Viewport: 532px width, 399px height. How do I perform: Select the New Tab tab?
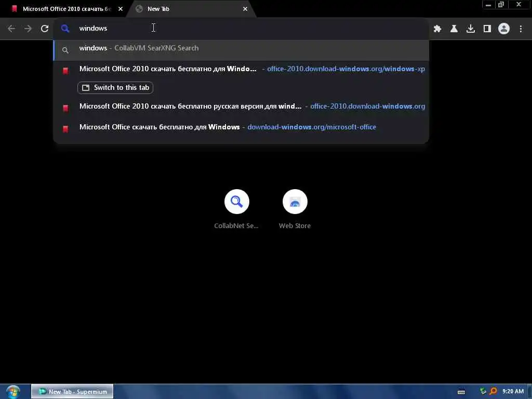[191, 9]
